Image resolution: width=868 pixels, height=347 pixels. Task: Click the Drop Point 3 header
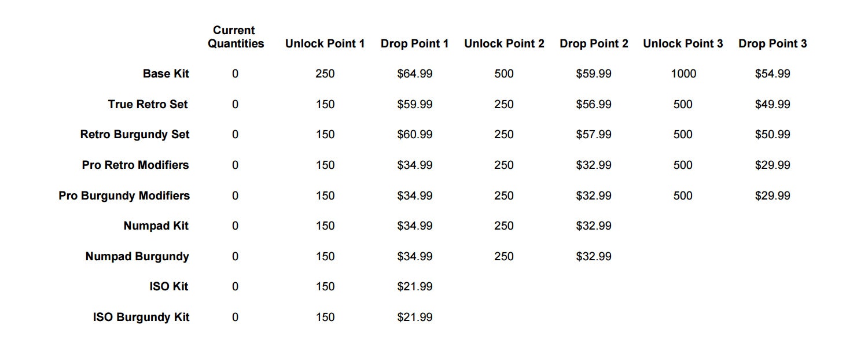click(x=773, y=44)
